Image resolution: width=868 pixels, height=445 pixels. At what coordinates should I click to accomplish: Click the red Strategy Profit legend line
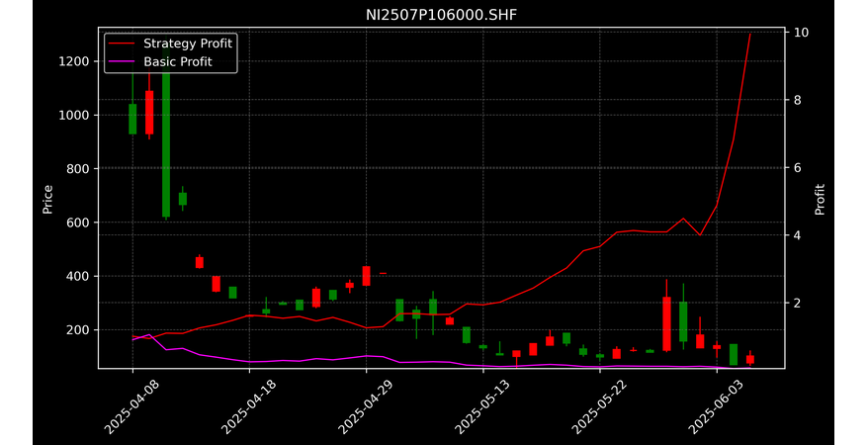121,44
